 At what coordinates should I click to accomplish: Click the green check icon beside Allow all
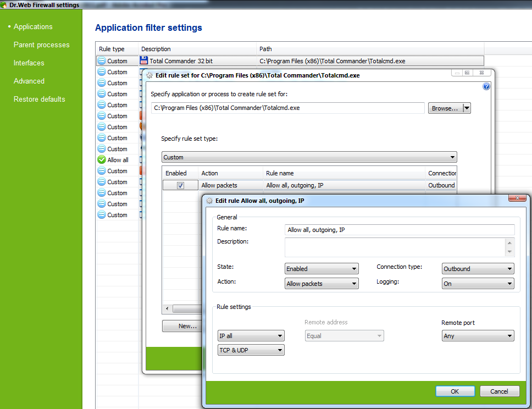point(102,159)
